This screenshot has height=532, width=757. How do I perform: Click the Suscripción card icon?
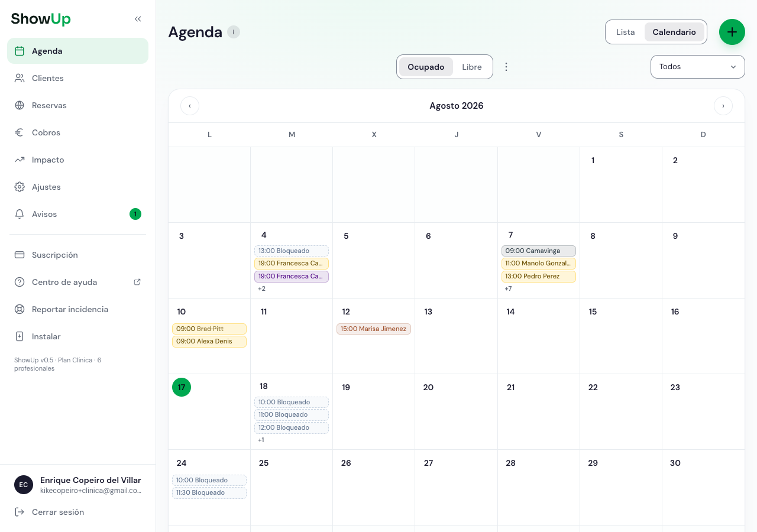[20, 255]
